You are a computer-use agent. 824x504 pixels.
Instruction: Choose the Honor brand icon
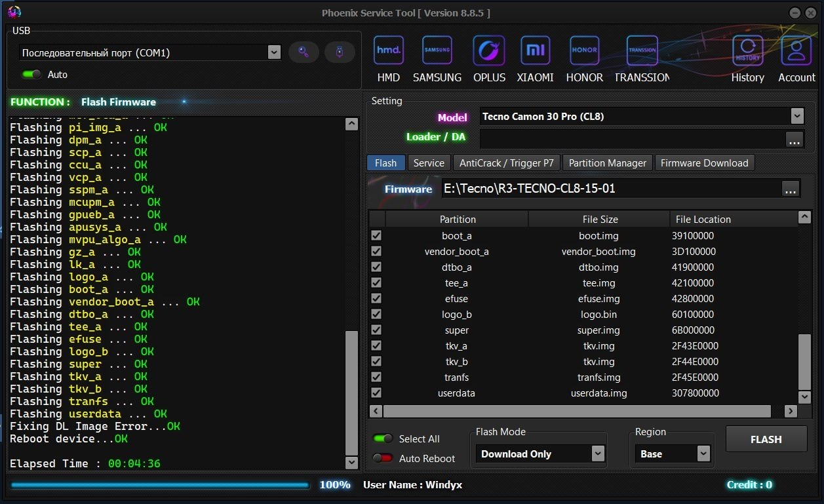pos(584,51)
